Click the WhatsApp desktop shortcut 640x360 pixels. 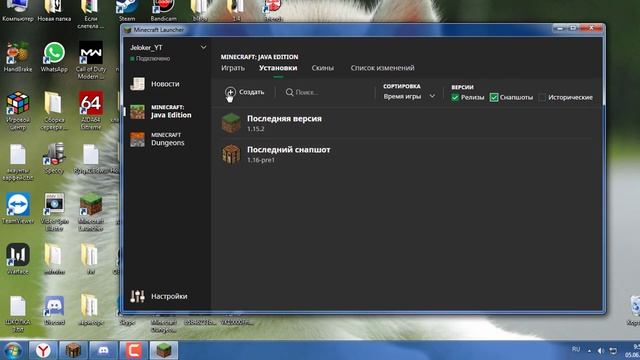54,57
